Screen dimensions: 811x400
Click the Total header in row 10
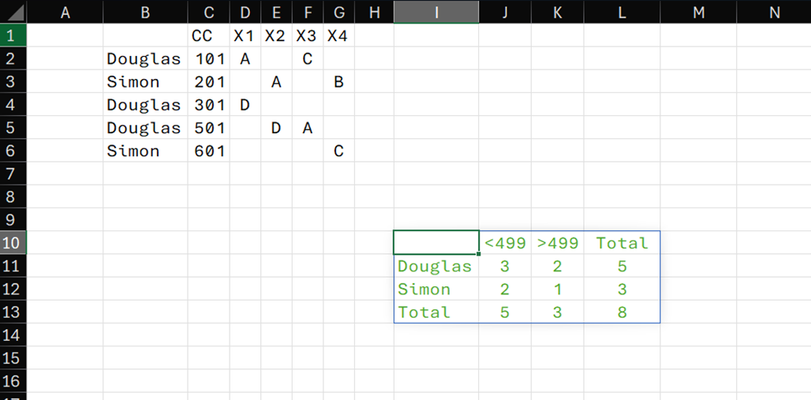click(622, 243)
